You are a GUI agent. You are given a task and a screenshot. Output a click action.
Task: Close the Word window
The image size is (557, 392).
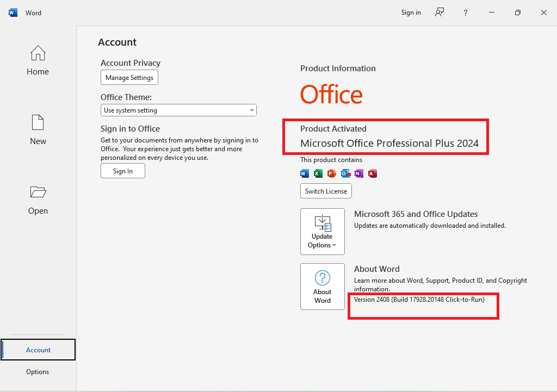click(544, 13)
